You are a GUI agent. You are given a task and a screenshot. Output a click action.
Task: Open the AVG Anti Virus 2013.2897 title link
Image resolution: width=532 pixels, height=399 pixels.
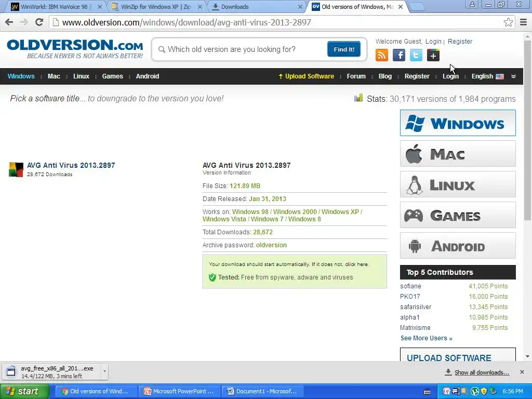pos(71,165)
